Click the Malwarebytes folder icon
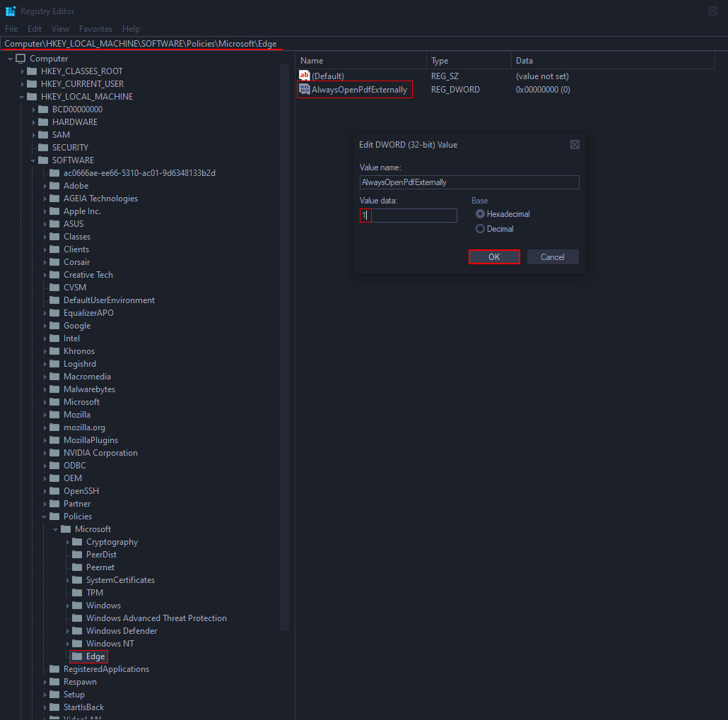Screen dimensions: 728x720 tap(55, 389)
